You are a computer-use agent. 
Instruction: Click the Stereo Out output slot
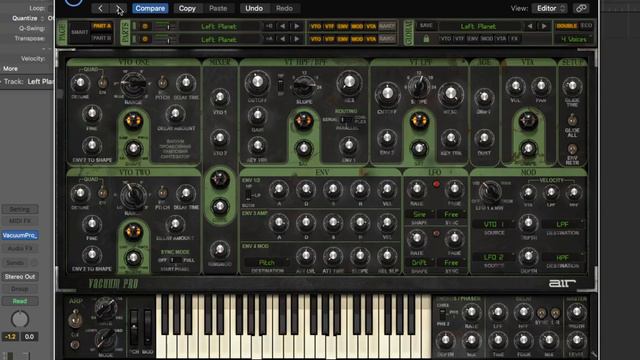point(20,277)
